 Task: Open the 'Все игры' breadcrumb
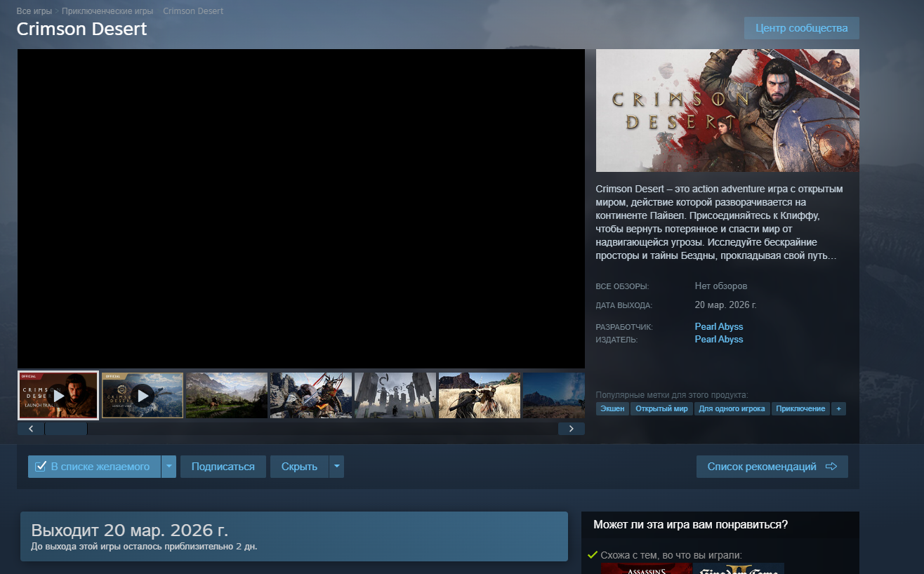point(34,12)
